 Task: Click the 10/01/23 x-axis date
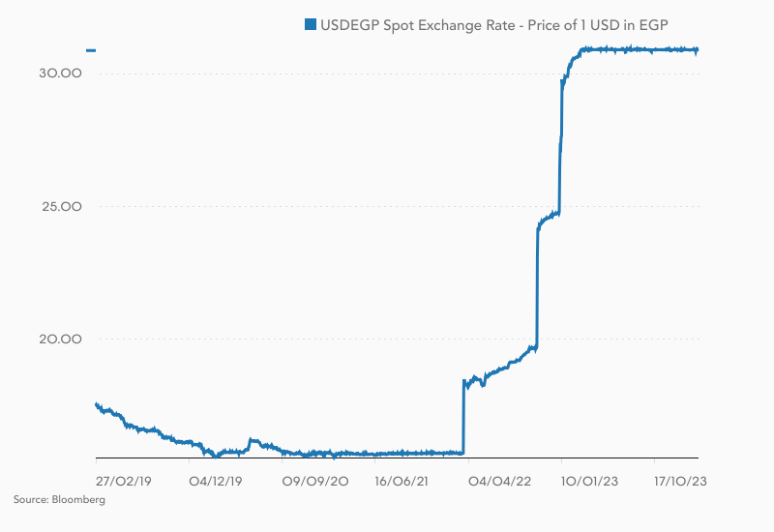click(590, 480)
